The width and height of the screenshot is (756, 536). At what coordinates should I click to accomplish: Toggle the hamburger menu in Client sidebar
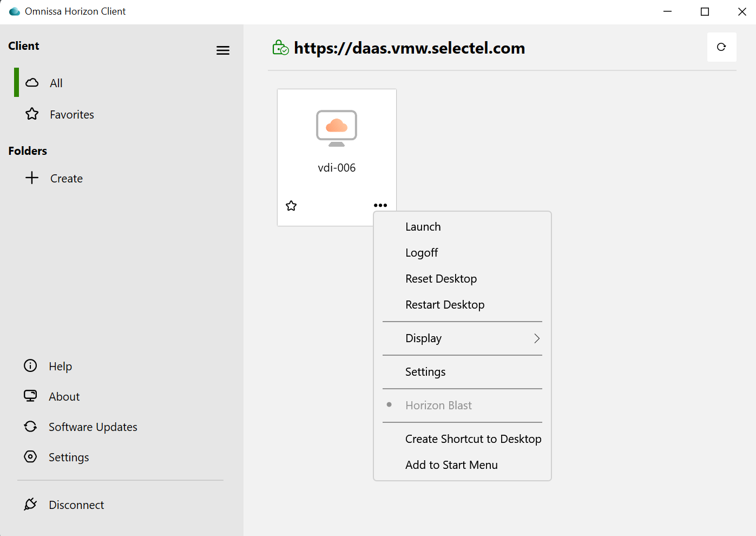point(223,50)
